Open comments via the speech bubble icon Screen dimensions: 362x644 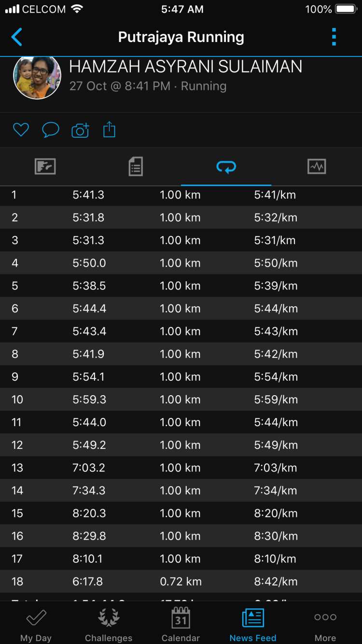[x=51, y=129]
